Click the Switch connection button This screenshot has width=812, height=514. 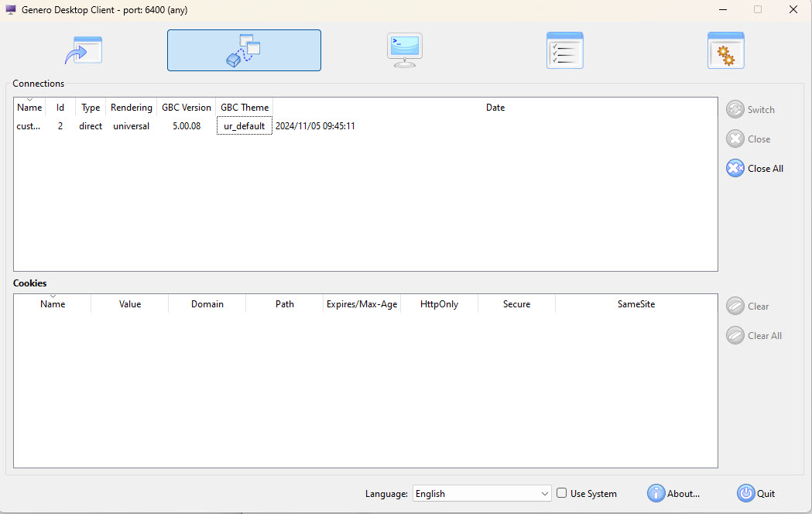coord(750,109)
